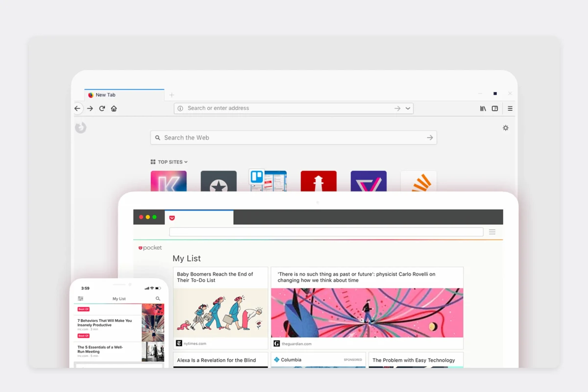Select the Pocket tab on the tablet browser
Image resolution: width=588 pixels, height=392 pixels.
click(x=199, y=218)
